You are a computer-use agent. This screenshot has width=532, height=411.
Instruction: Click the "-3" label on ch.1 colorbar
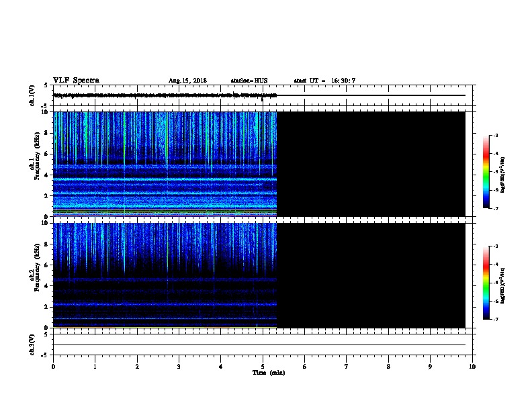[x=495, y=135]
